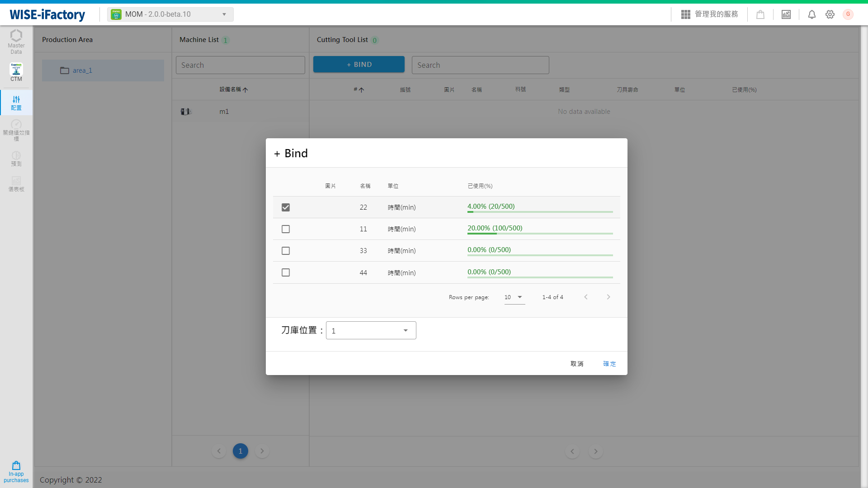Screen dimensions: 868x488
Task: Expand the MOM version dropdown menu
Action: coord(224,14)
